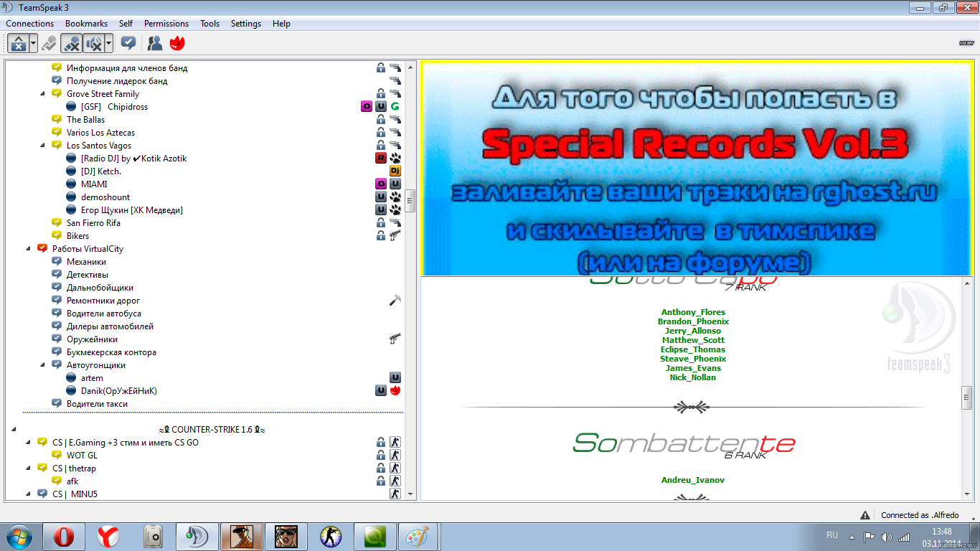Open the Tools menu

pyautogui.click(x=210, y=24)
